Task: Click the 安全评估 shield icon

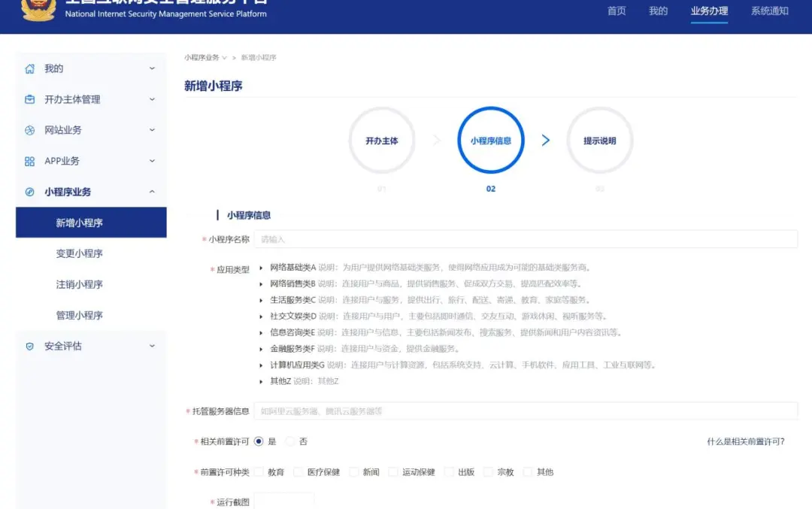Action: 30,347
